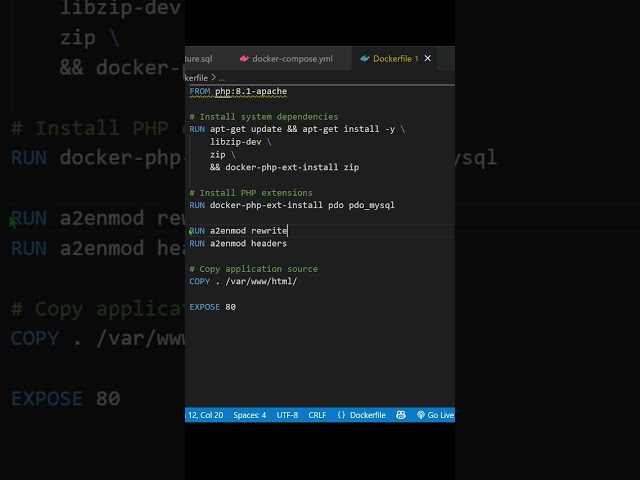This screenshot has height=480, width=640.
Task: Open the partially visible .sql tab
Action: coord(199,59)
